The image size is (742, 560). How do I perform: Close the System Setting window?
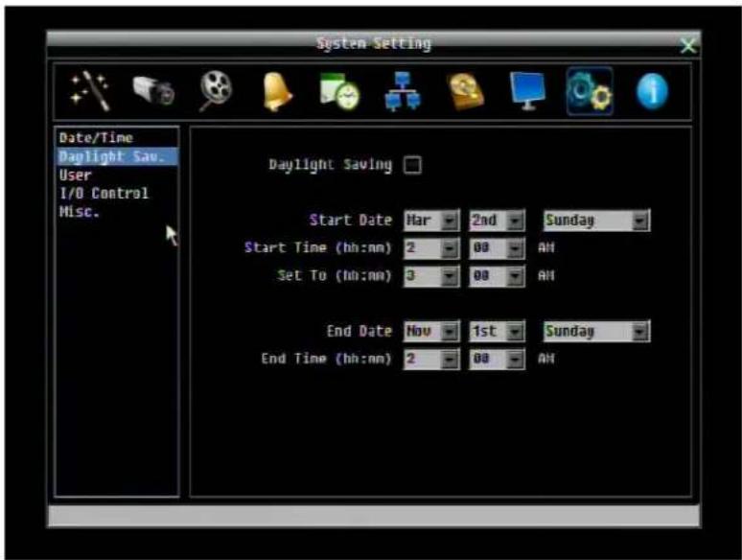(687, 46)
